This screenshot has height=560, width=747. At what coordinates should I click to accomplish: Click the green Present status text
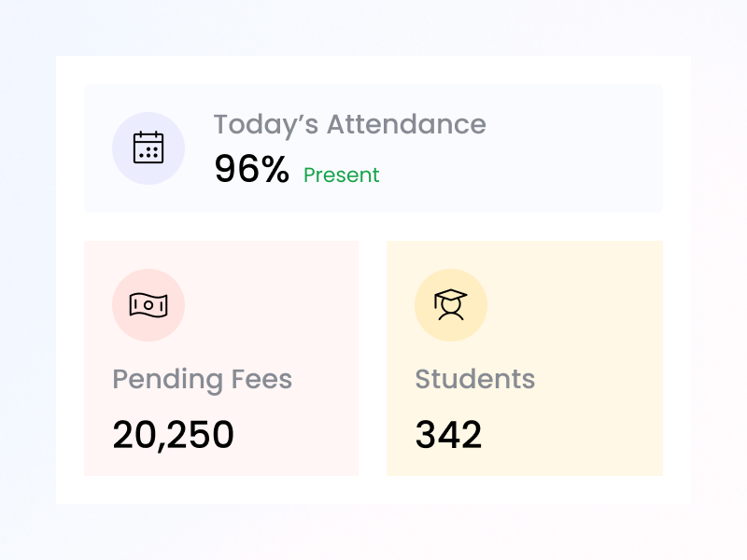[342, 175]
